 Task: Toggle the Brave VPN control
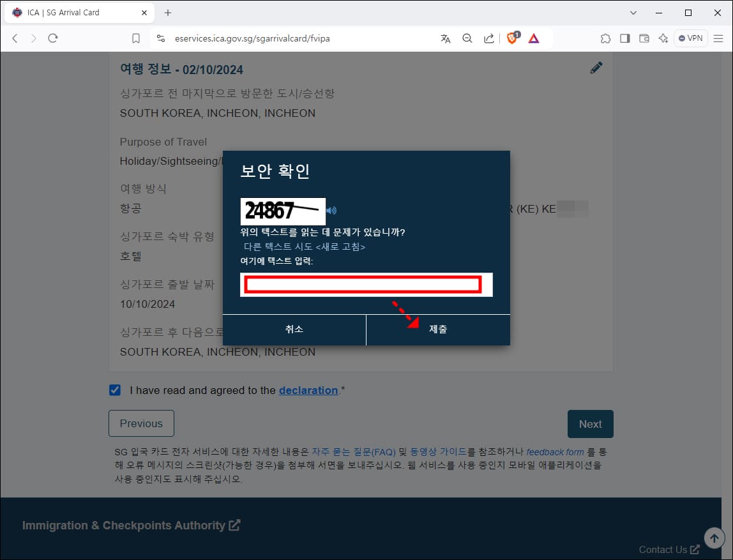(690, 38)
